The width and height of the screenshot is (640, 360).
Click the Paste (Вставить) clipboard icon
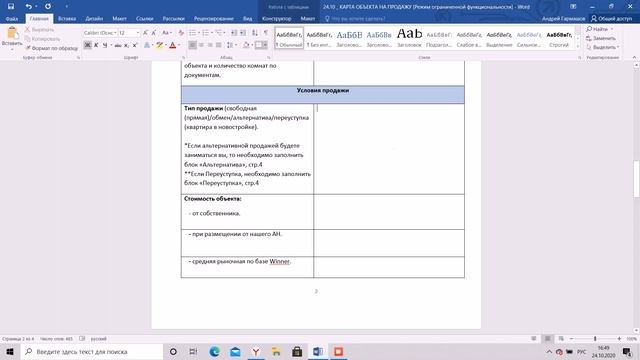12,33
